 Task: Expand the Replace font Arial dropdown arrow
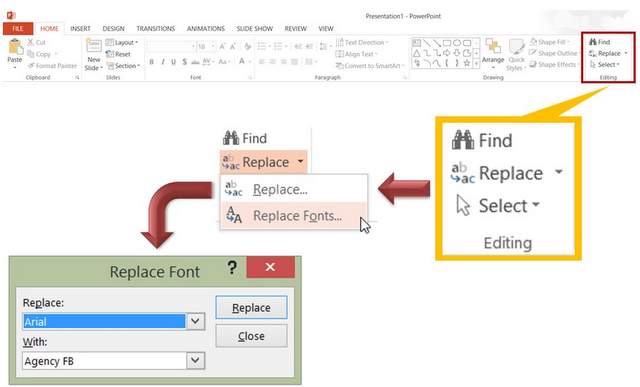(196, 321)
